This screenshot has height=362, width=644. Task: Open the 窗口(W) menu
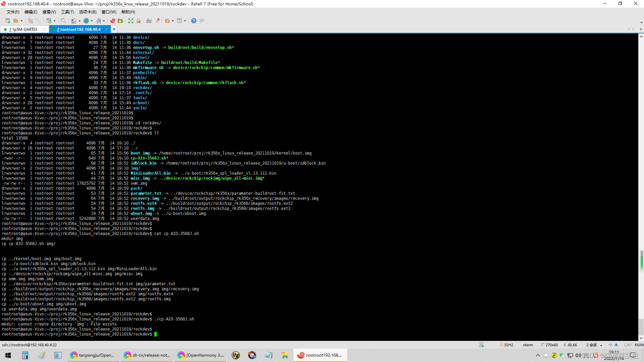point(109,12)
